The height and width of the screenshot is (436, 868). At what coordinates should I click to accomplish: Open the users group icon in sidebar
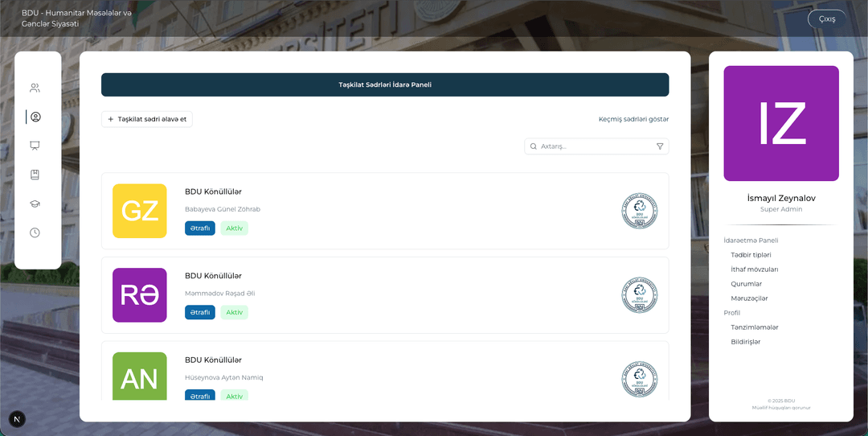coord(35,88)
